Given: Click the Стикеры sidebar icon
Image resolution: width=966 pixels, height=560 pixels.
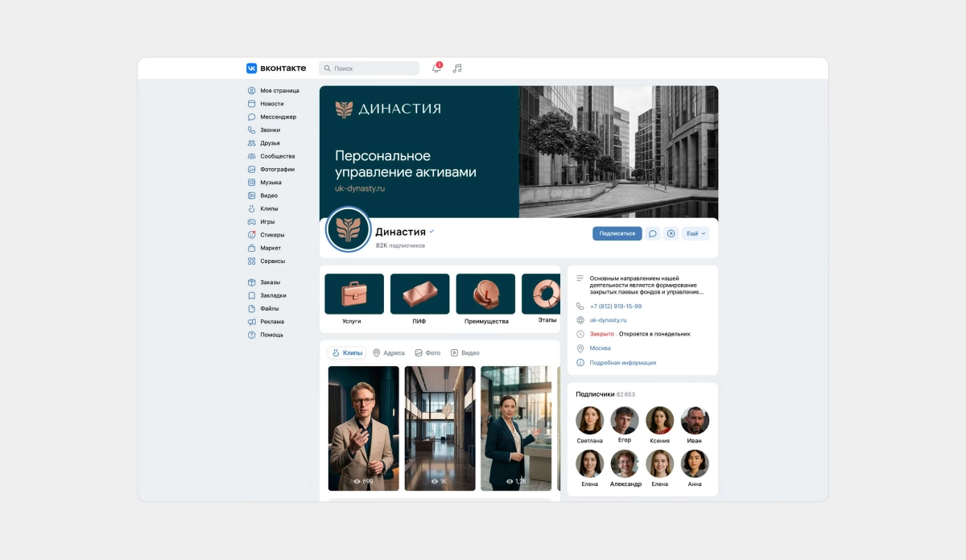Looking at the screenshot, I should [x=251, y=235].
